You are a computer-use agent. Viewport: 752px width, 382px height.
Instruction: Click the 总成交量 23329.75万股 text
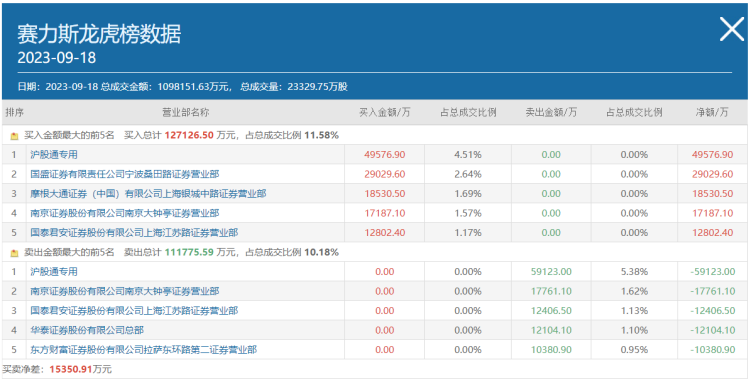[294, 87]
